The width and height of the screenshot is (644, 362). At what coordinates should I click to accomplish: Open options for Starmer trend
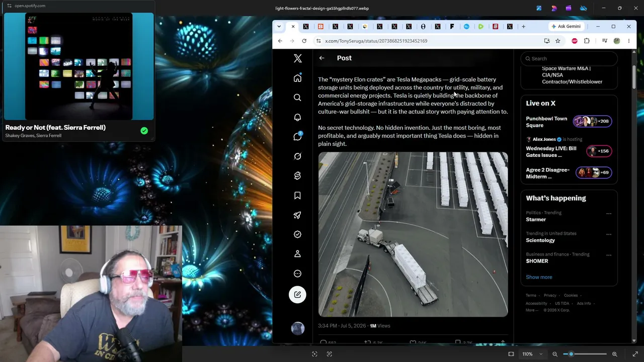tap(609, 214)
